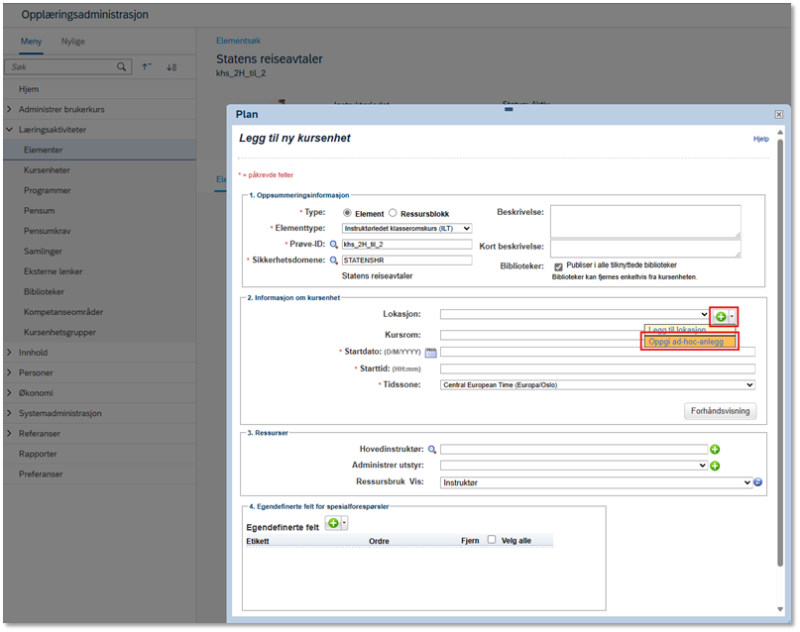Open the Tidssone dropdown
Screen dimensions: 800x632
[x=597, y=385]
